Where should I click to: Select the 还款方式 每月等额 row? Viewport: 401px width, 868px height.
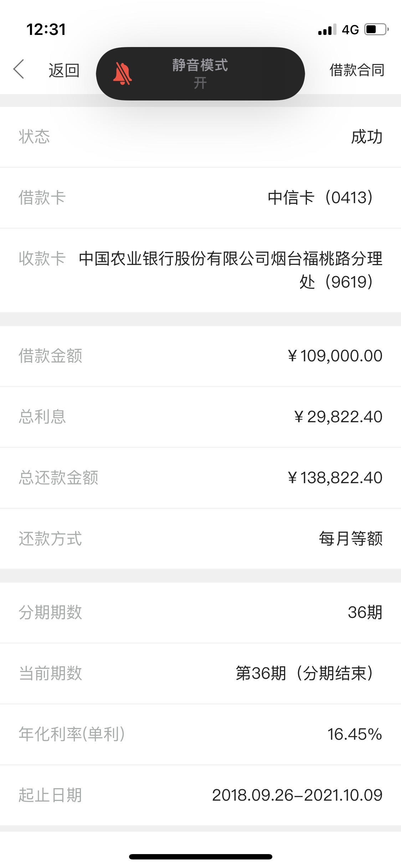pos(200,539)
